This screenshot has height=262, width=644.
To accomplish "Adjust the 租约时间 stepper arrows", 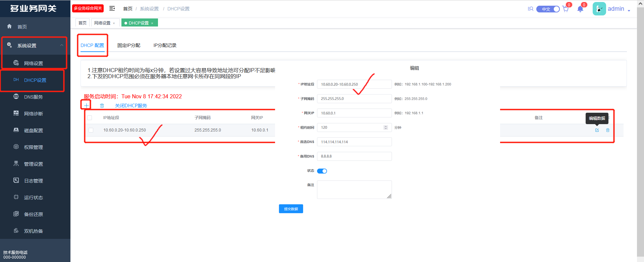I will pos(386,127).
